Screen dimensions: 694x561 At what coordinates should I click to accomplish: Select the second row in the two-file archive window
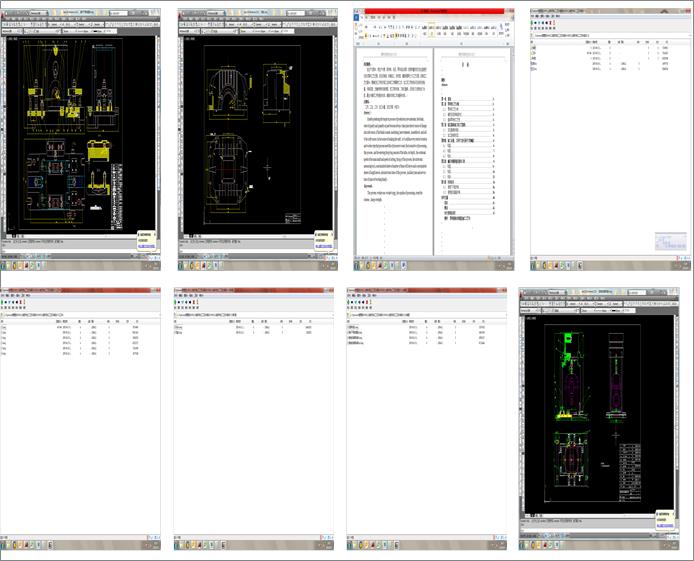tap(243, 332)
